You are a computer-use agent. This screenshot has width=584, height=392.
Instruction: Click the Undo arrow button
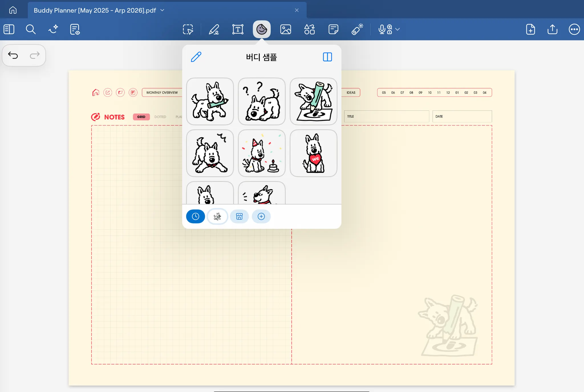coord(13,55)
